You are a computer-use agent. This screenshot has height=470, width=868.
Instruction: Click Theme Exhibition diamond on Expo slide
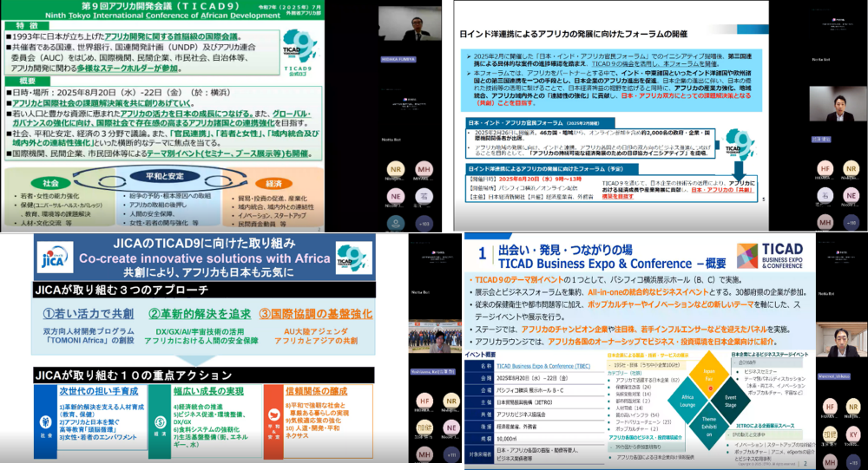point(709,427)
